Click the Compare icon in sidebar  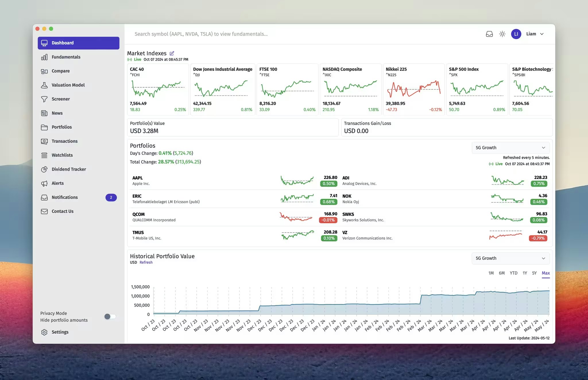click(44, 71)
